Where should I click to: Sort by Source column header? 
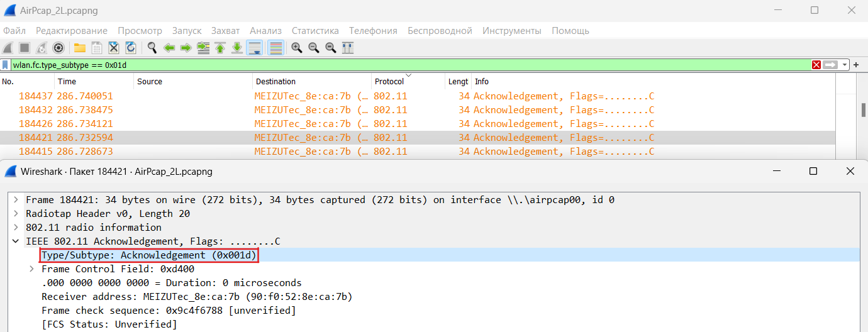point(194,82)
